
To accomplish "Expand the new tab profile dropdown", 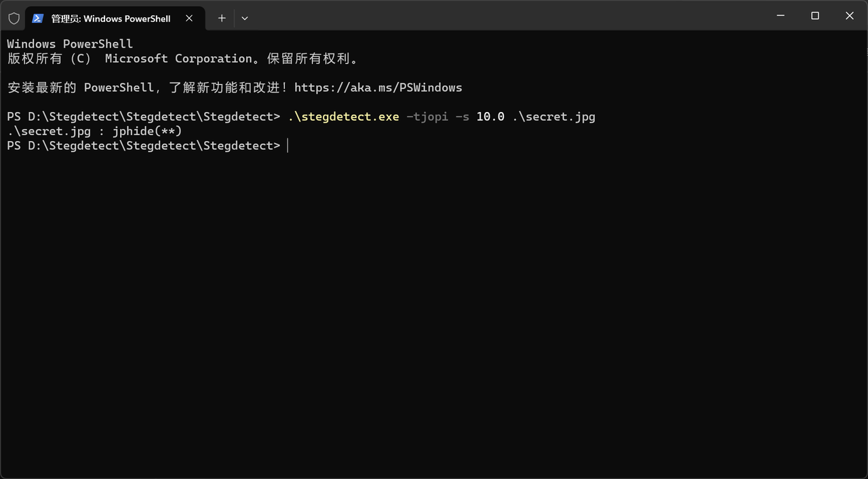I will pyautogui.click(x=245, y=18).
